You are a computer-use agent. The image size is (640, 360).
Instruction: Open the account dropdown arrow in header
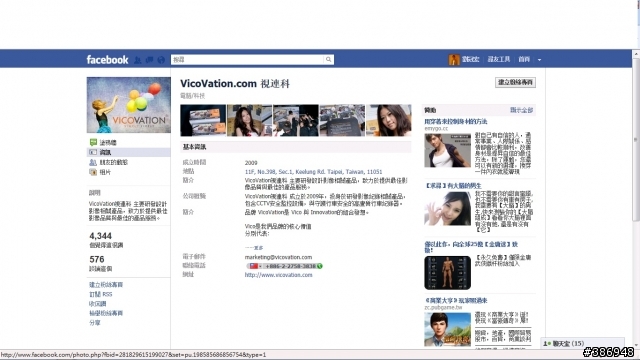coord(539,60)
